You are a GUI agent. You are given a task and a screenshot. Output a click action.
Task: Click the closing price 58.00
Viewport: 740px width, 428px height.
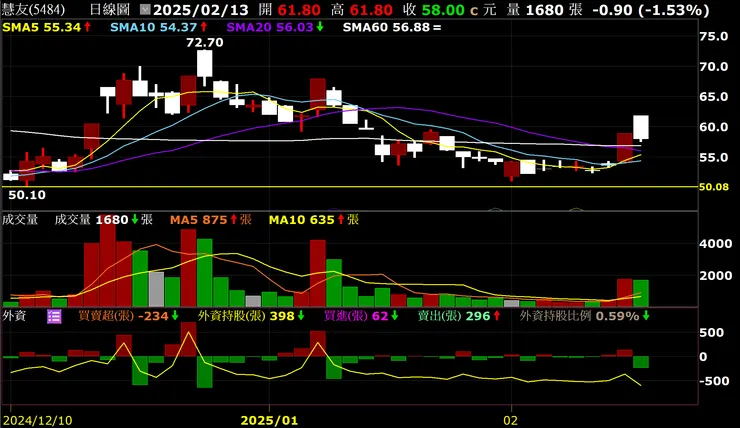tap(443, 10)
